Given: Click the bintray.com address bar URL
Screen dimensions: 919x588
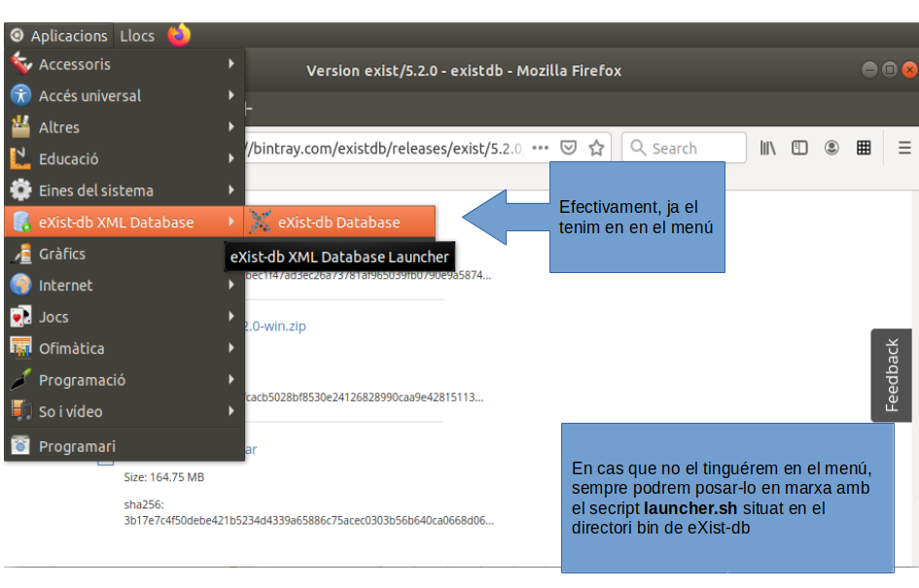Looking at the screenshot, I should pyautogui.click(x=384, y=148).
